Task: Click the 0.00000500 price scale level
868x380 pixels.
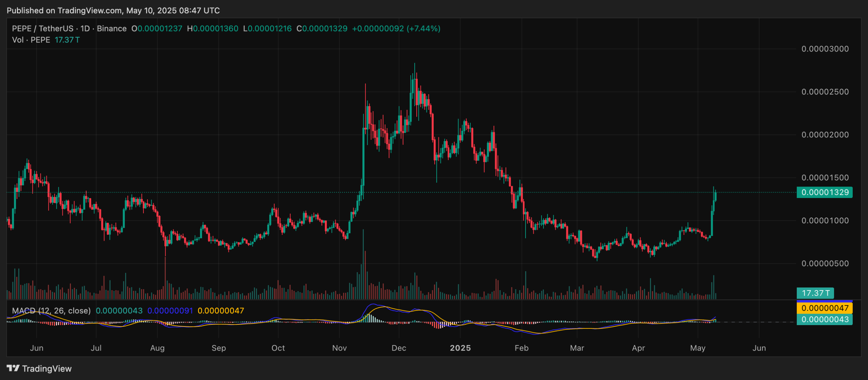Action: tap(825, 263)
